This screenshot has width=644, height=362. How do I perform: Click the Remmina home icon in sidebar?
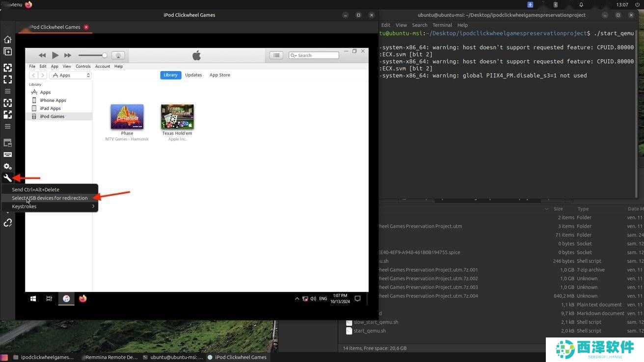(x=7, y=39)
